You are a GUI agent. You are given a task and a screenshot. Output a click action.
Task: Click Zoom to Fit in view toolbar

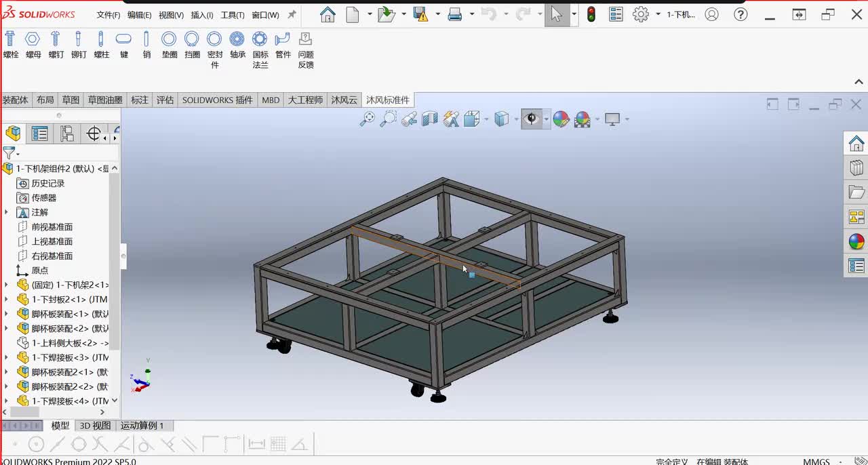(x=367, y=119)
